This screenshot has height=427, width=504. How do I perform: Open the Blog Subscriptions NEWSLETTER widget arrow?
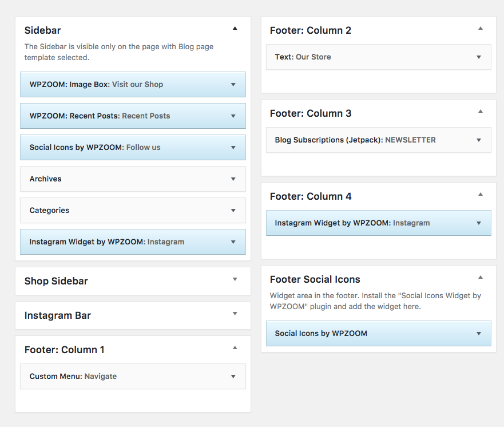pyautogui.click(x=479, y=140)
